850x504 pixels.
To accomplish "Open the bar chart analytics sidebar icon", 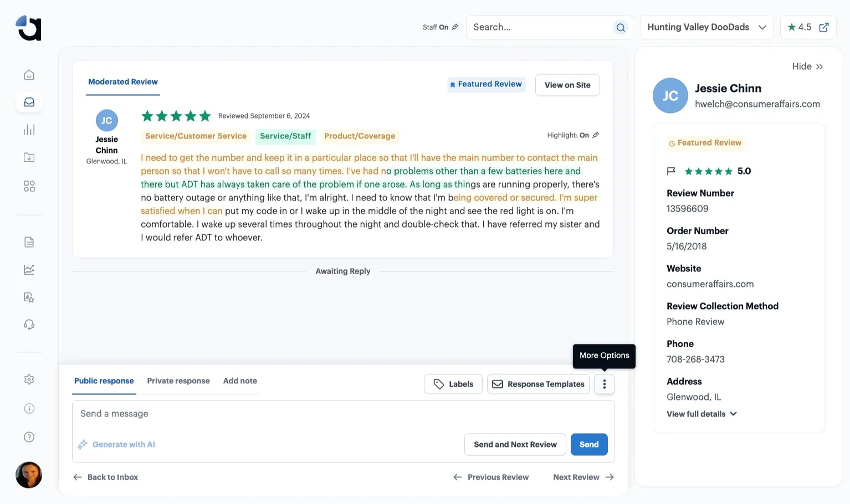I will coord(29,130).
